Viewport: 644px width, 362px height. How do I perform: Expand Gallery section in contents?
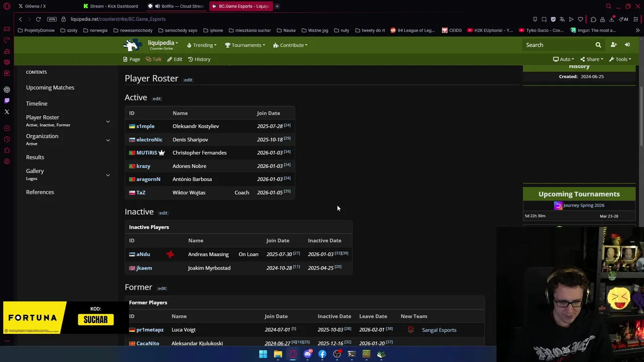click(108, 175)
